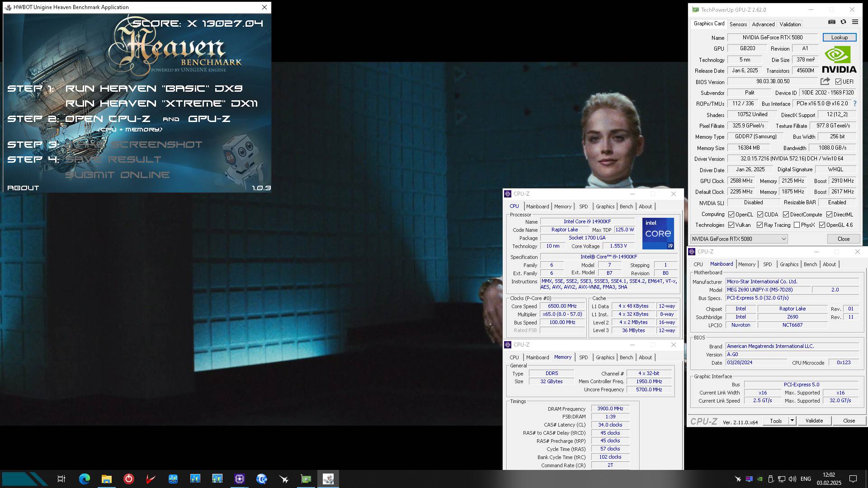Open the blue glasses benchmark app on the taskbar
The width and height of the screenshot is (868, 488).
(173, 479)
